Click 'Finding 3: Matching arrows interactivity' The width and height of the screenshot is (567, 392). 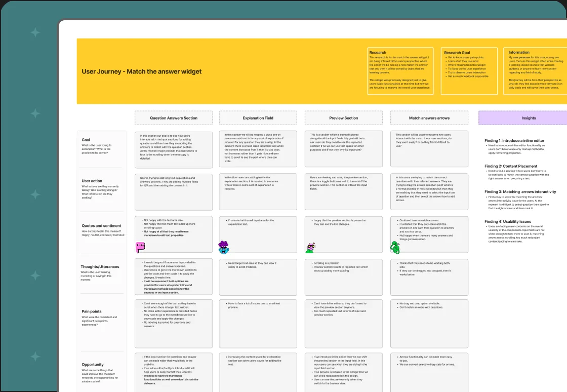520,192
